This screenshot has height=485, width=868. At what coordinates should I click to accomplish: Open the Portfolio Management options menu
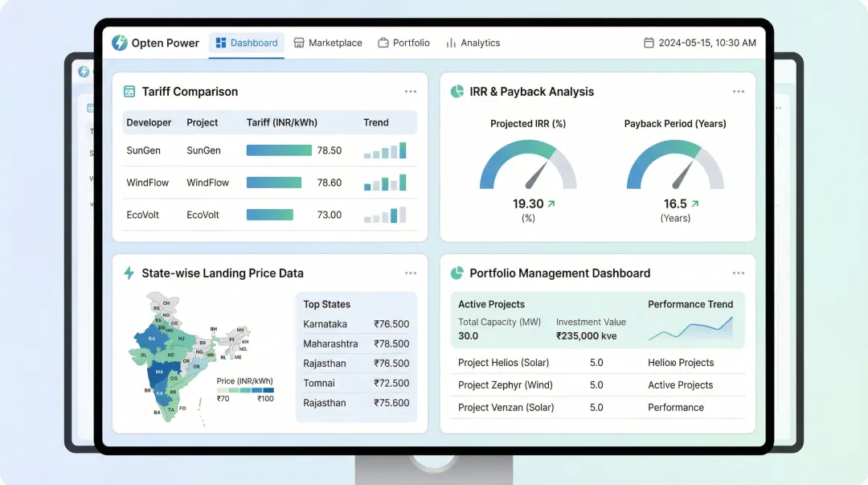tap(739, 273)
